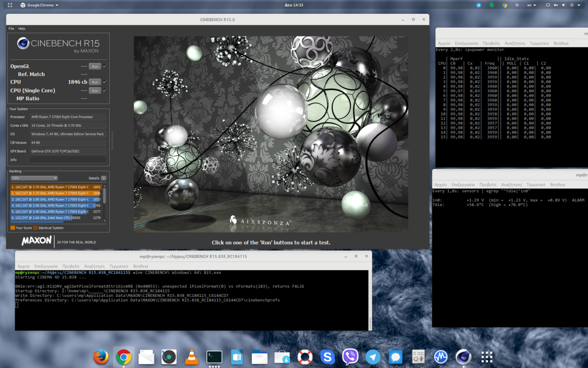
Task: Open Προβολή menu in the Cinebench terminal window
Action: 71,266
